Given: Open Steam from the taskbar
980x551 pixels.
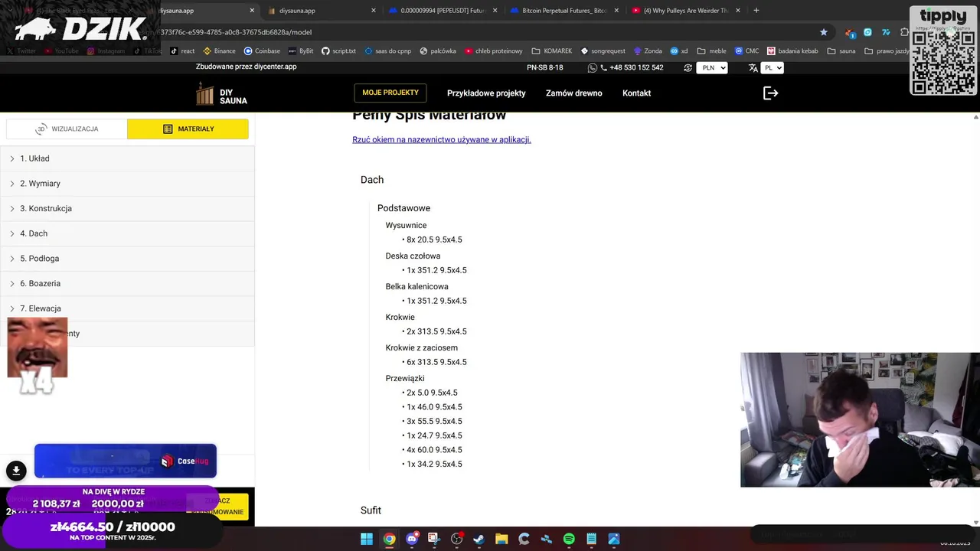Looking at the screenshot, I should click(479, 539).
